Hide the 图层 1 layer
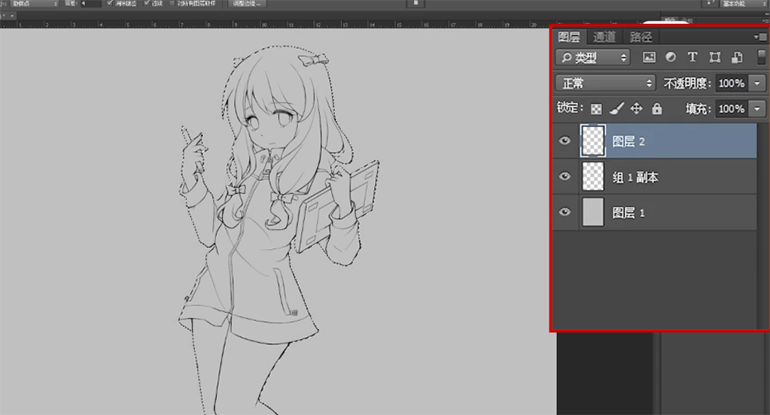 click(x=565, y=212)
